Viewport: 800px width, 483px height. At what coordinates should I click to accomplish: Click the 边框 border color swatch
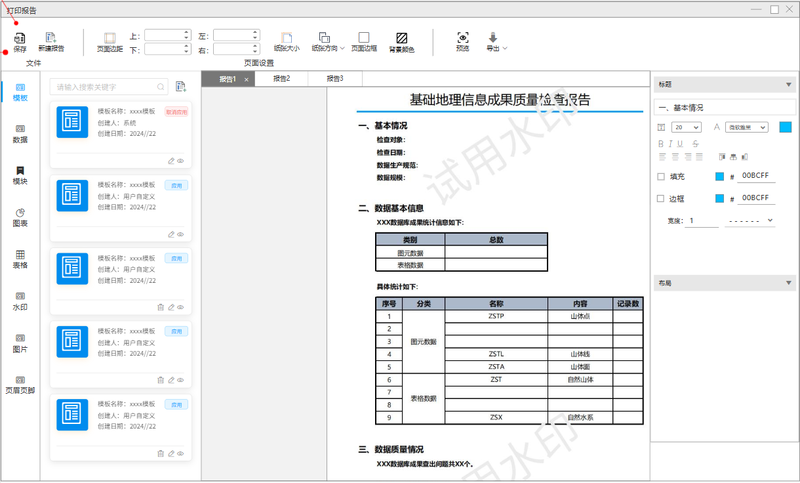[x=719, y=198]
